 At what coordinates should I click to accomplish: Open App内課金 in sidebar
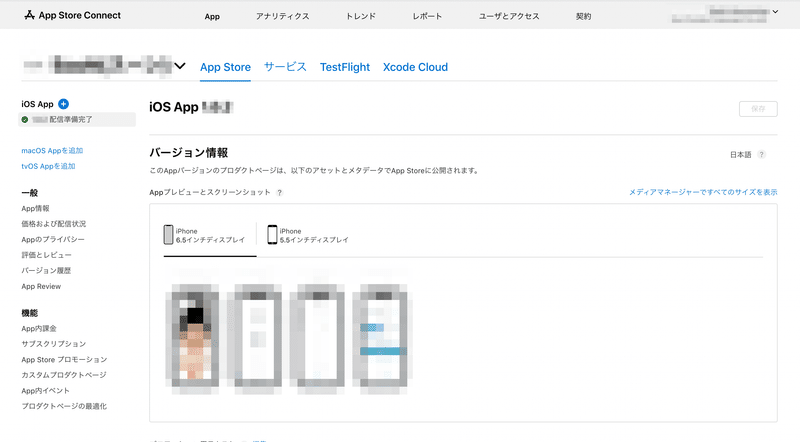click(39, 328)
